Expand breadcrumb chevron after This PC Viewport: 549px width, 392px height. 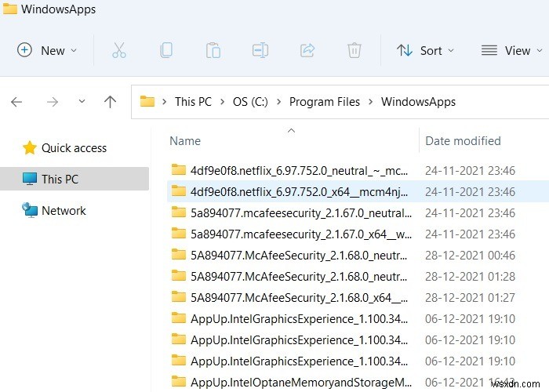(222, 102)
